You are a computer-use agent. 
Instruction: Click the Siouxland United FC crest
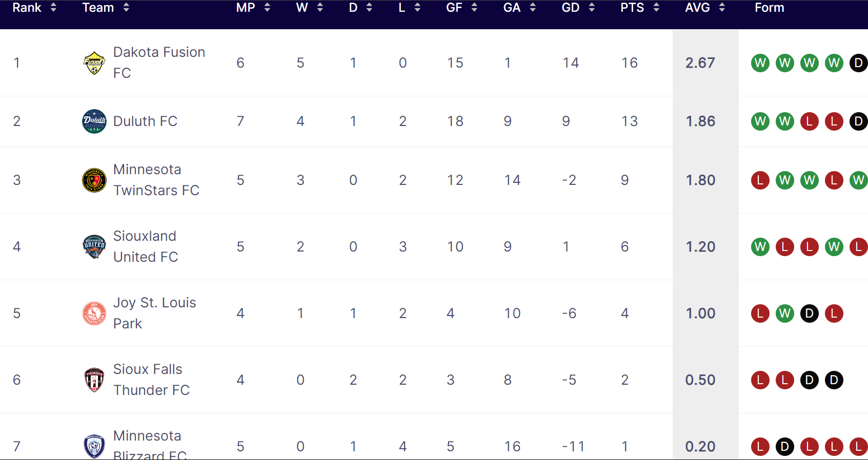[x=94, y=246]
